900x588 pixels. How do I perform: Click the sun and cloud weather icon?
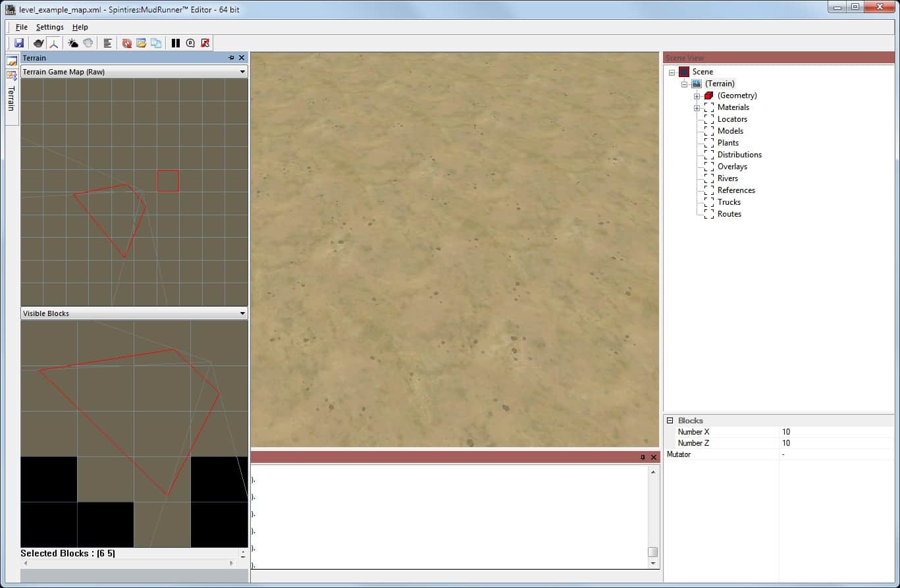tap(73, 43)
